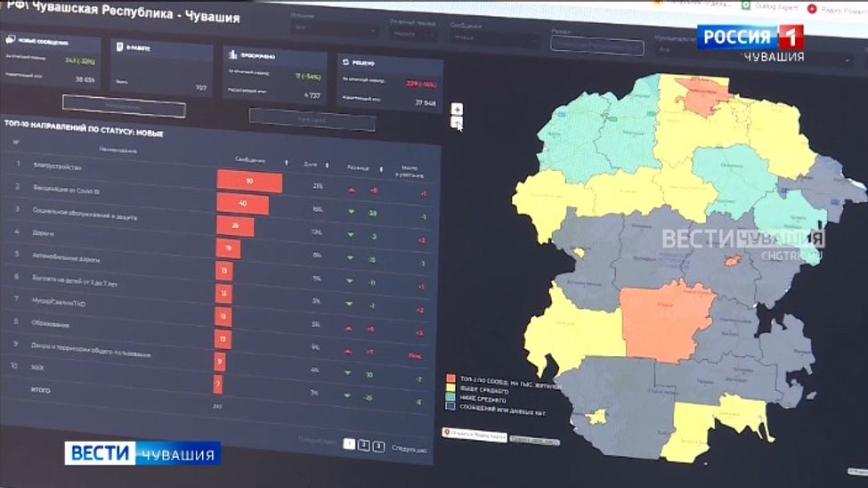
Task: Click the next page link in pagination
Action: point(409,450)
